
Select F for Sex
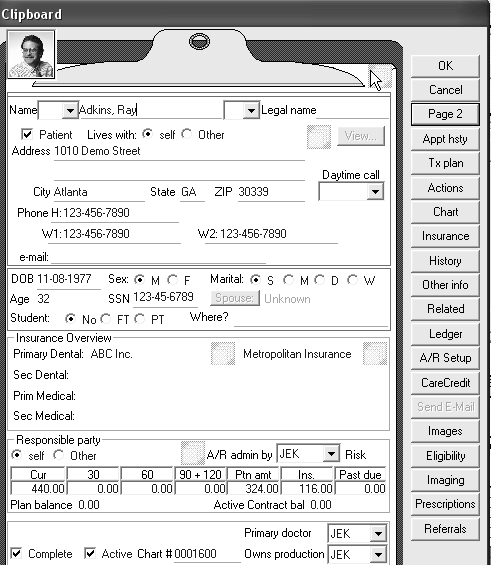point(173,280)
